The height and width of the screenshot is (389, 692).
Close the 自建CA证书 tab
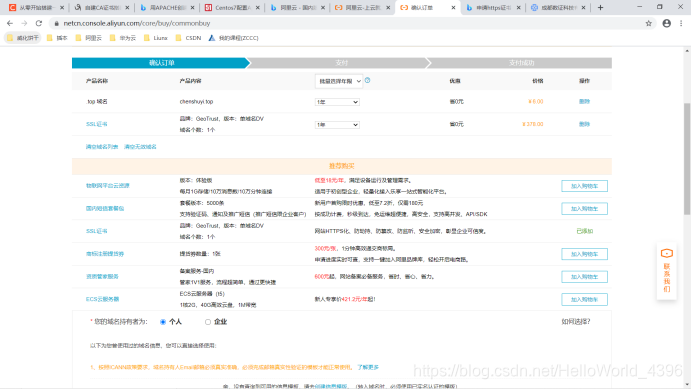tap(127, 8)
